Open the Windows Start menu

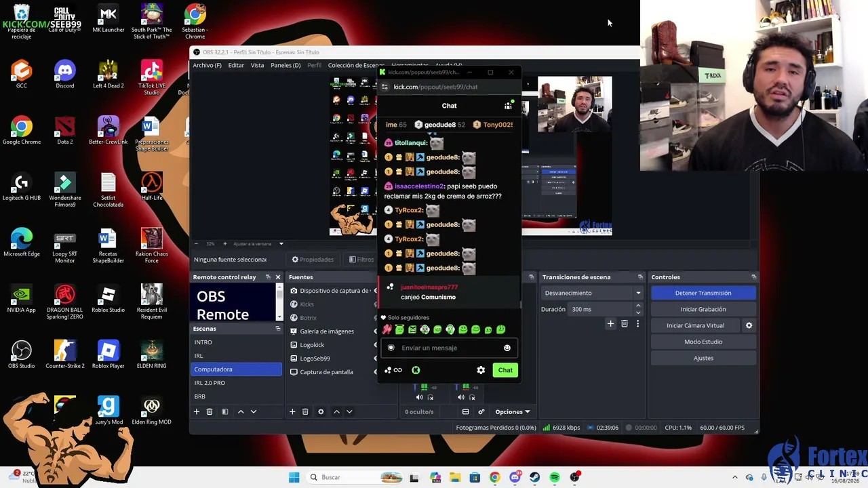(x=294, y=477)
